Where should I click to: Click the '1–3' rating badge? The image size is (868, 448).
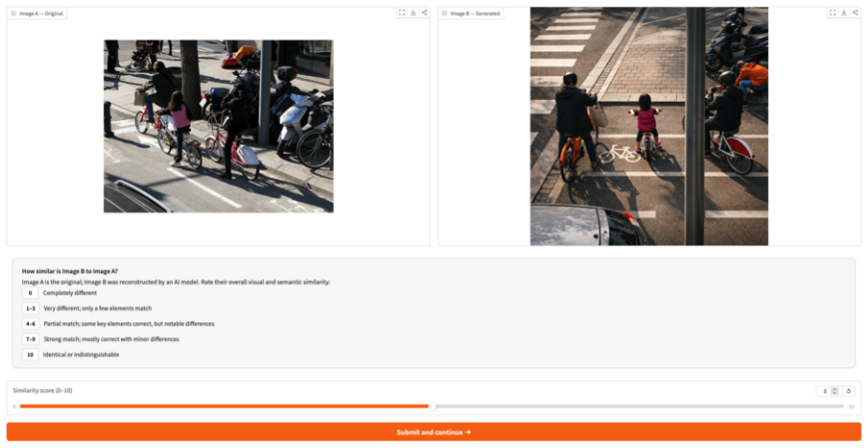(x=30, y=308)
